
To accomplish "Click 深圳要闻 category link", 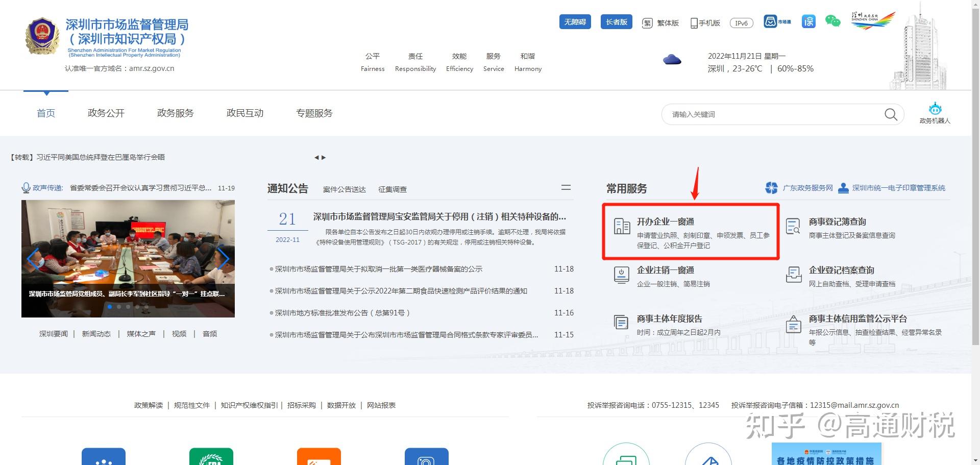I will [54, 334].
